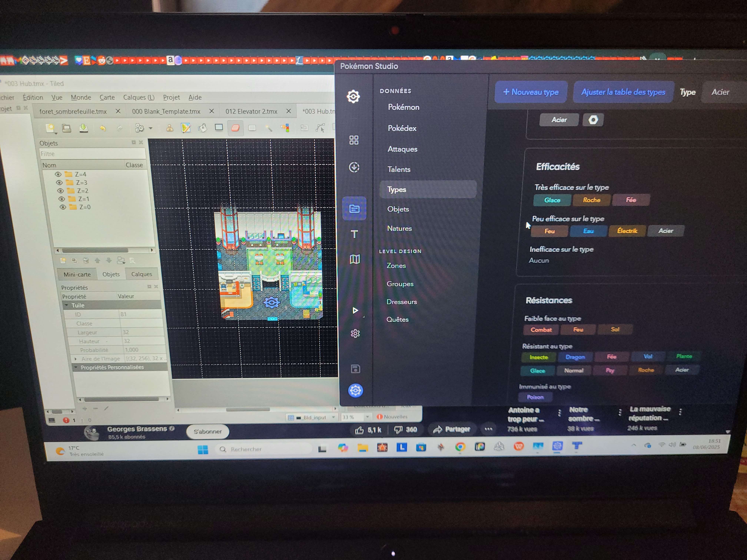Click Ajuster la table des types

(x=623, y=92)
